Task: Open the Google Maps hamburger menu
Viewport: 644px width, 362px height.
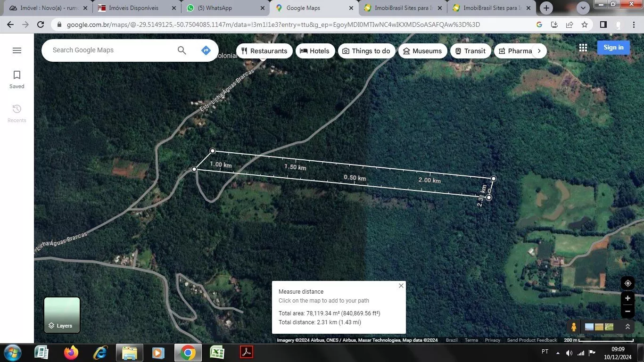Action: [17, 50]
